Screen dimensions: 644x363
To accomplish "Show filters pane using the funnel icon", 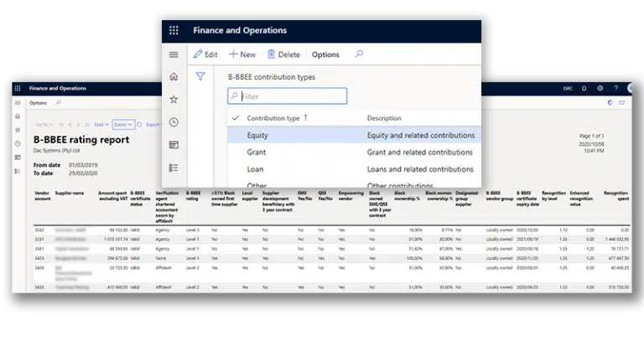I will click(200, 76).
